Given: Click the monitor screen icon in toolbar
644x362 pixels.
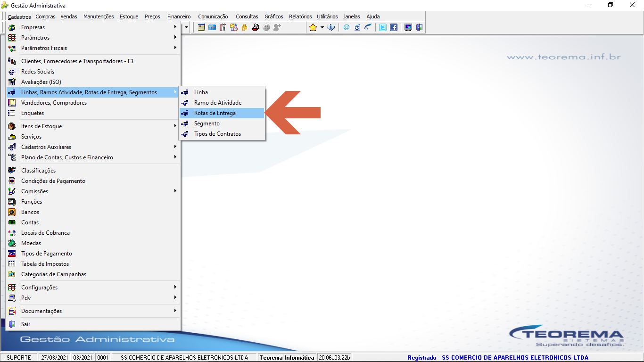Looking at the screenshot, I should click(408, 27).
